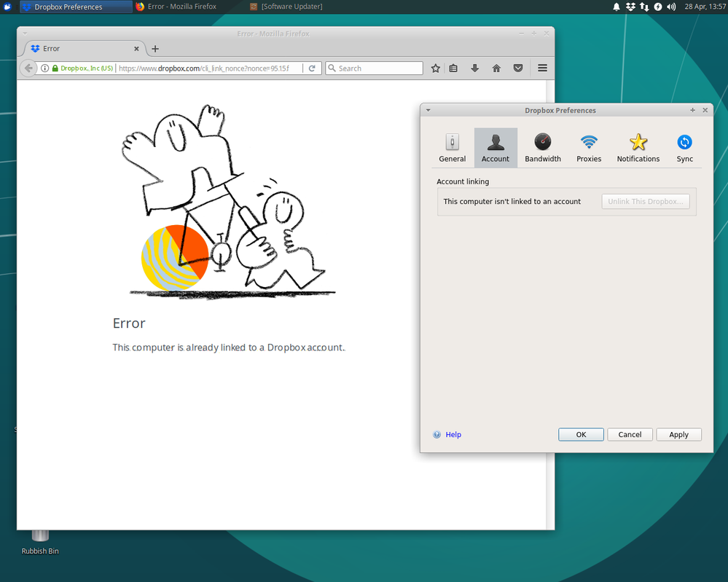The height and width of the screenshot is (582, 728).
Task: Open the Firefox Downloads arrow icon
Action: click(x=474, y=68)
